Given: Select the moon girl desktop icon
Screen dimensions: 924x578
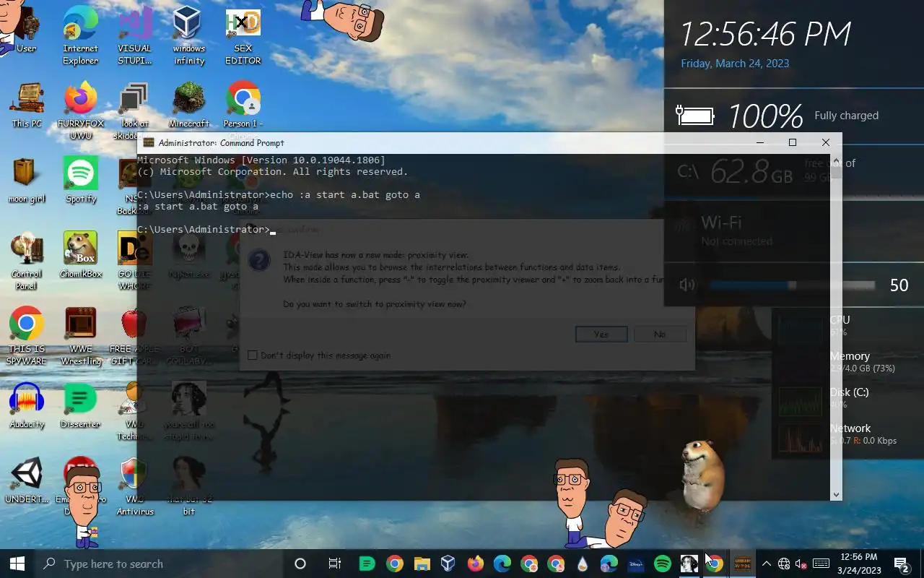Looking at the screenshot, I should (27, 180).
